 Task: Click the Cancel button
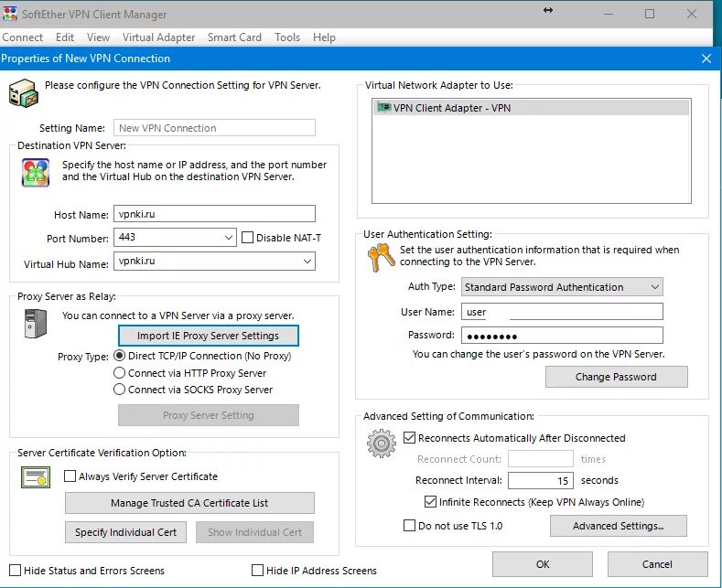(657, 564)
